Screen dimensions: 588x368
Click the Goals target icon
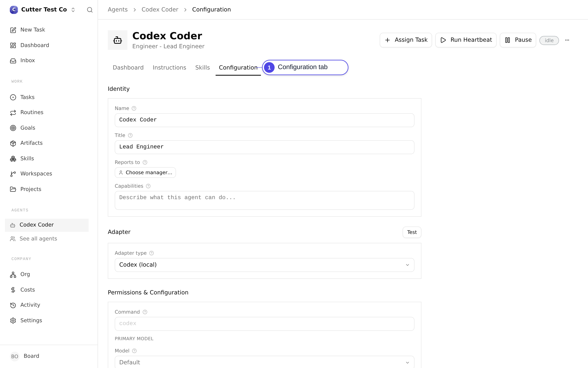coord(13,128)
